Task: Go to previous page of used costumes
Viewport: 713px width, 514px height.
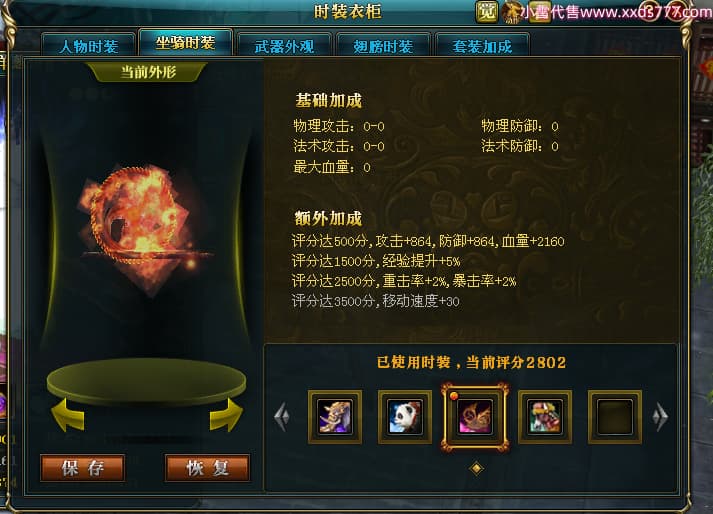Action: coord(281,416)
